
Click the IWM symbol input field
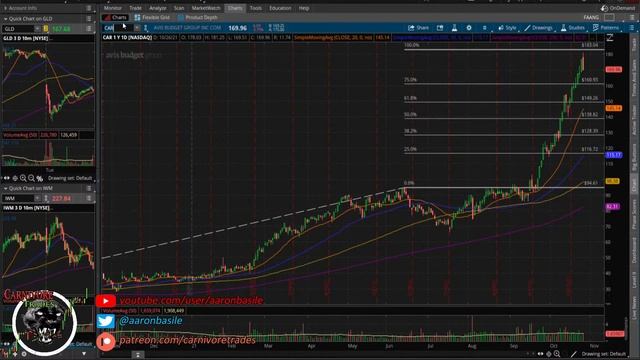[x=18, y=198]
